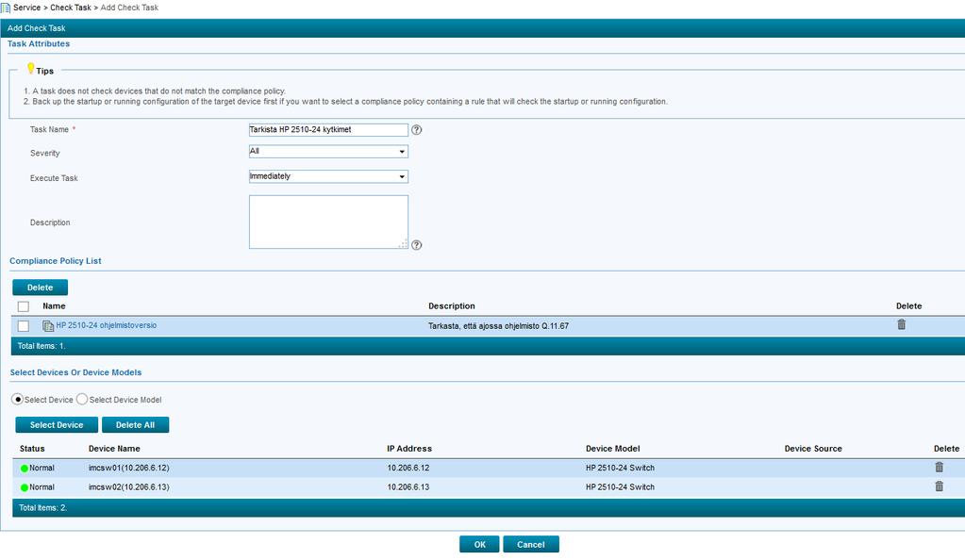The width and height of the screenshot is (965, 560).
Task: Click green status icon for imcsw02
Action: [x=25, y=487]
